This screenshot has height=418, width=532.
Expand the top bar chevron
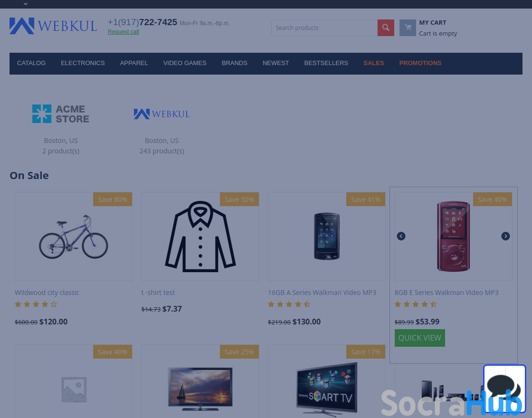click(26, 4)
